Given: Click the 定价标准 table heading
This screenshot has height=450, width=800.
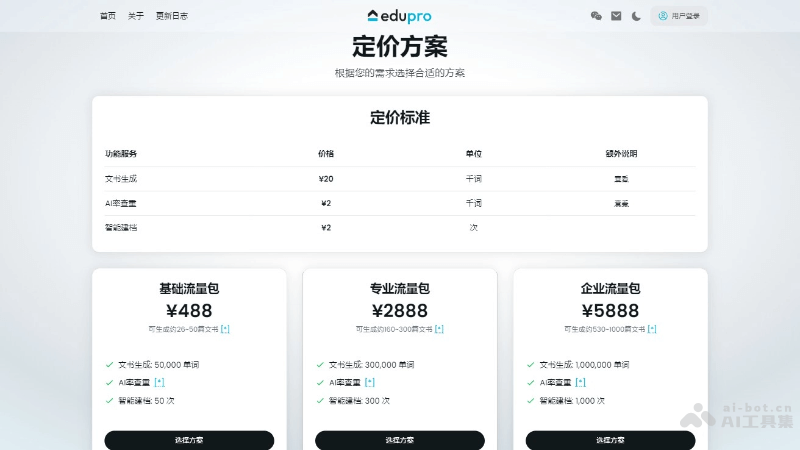Looking at the screenshot, I should point(400,118).
